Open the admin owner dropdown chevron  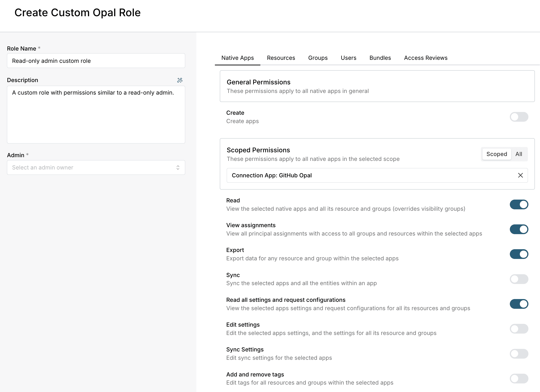(x=178, y=167)
